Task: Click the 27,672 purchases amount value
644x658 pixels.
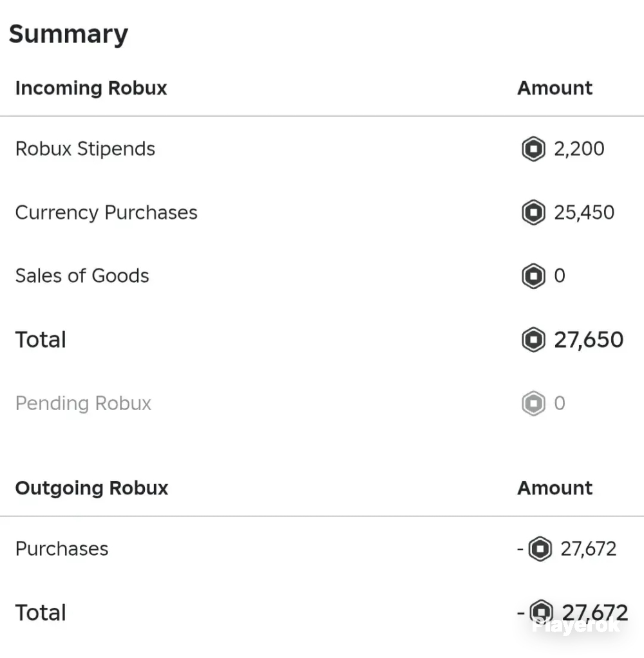Action: click(588, 549)
